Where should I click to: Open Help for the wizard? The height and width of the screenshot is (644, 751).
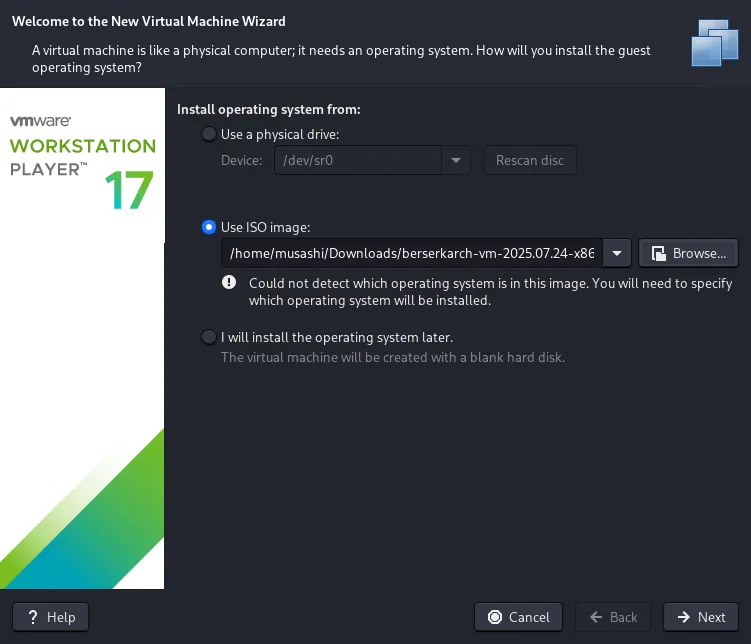pyautogui.click(x=51, y=617)
